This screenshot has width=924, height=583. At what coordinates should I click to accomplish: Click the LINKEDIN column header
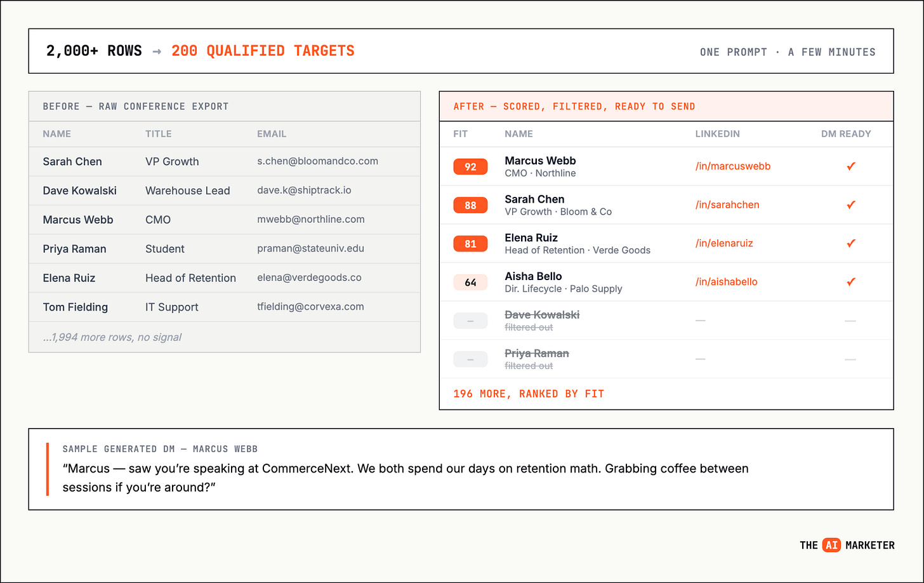718,134
